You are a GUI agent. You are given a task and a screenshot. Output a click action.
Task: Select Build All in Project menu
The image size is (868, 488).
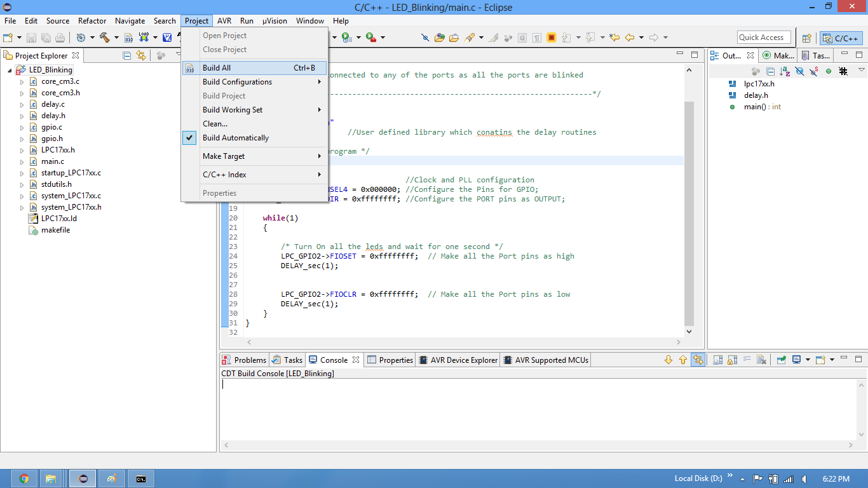coord(254,68)
